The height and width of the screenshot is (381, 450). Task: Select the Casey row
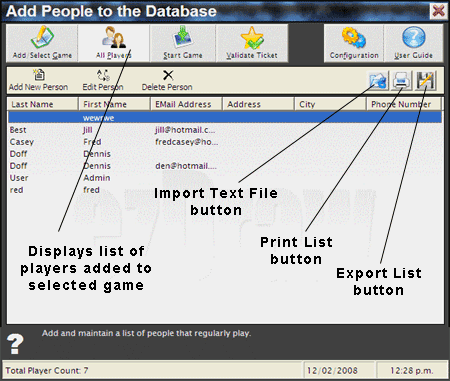tap(225, 142)
